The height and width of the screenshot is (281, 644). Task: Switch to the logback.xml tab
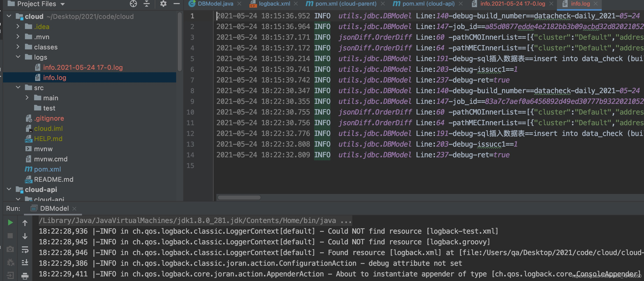click(x=274, y=4)
